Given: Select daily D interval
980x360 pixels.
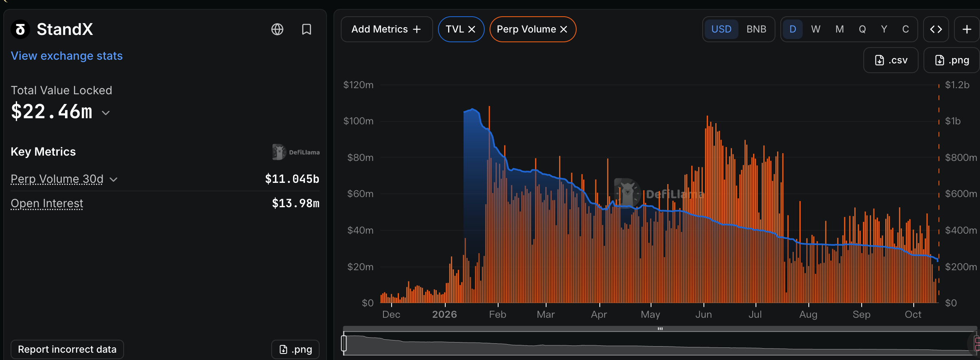Looking at the screenshot, I should click(x=793, y=29).
